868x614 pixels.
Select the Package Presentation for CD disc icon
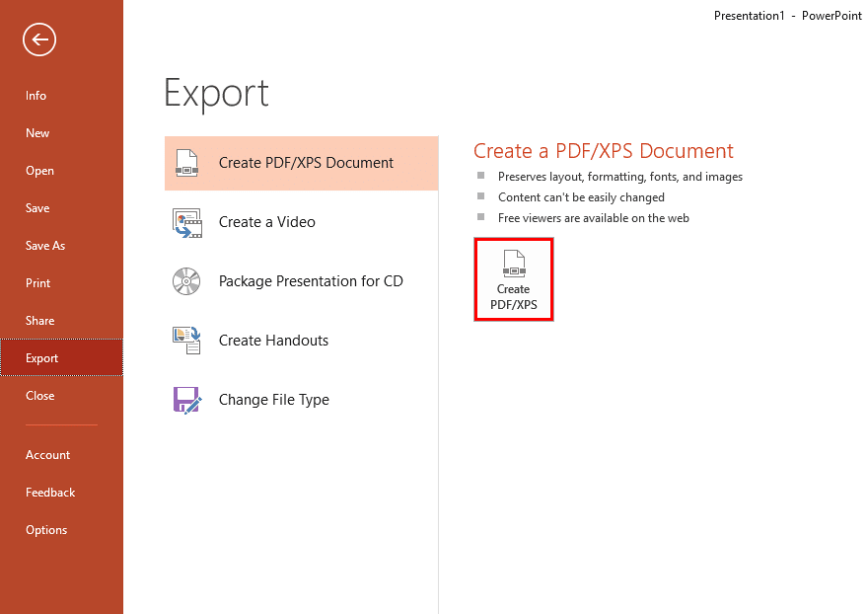pyautogui.click(x=187, y=280)
